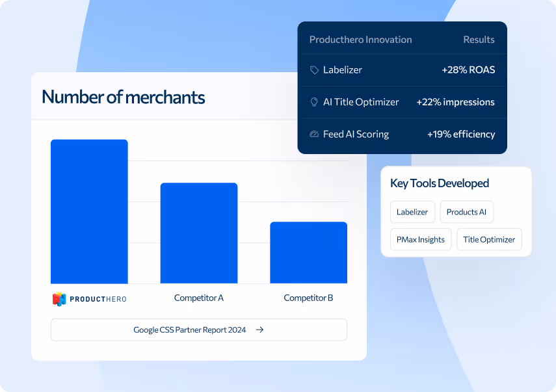Viewport: 556px width, 392px height.
Task: Click the 'Competitor A' axis label
Action: (x=199, y=298)
